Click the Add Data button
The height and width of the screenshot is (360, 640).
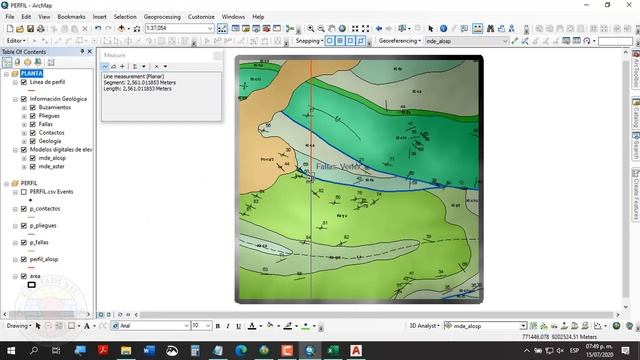tap(122, 29)
